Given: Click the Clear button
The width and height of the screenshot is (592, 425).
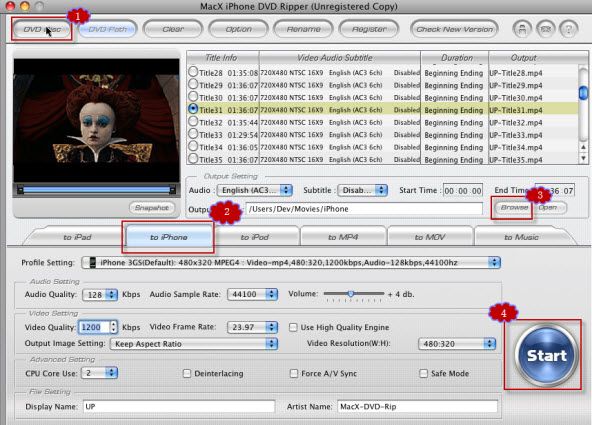Looking at the screenshot, I should click(173, 29).
